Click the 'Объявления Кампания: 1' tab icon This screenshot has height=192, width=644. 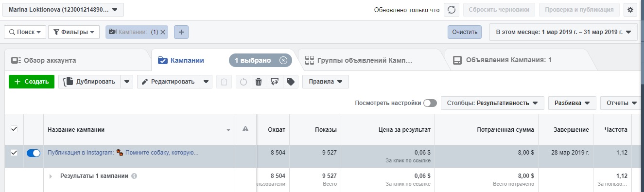coord(457,60)
